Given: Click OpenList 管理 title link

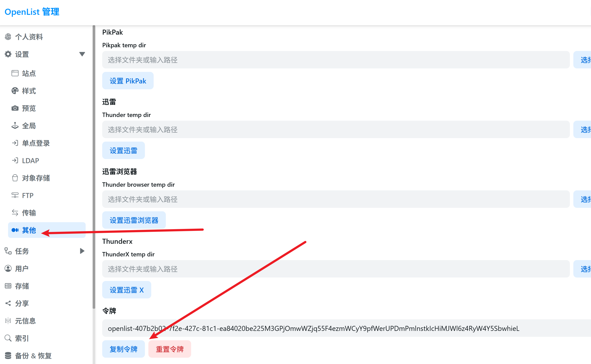Looking at the screenshot, I should tap(32, 12).
